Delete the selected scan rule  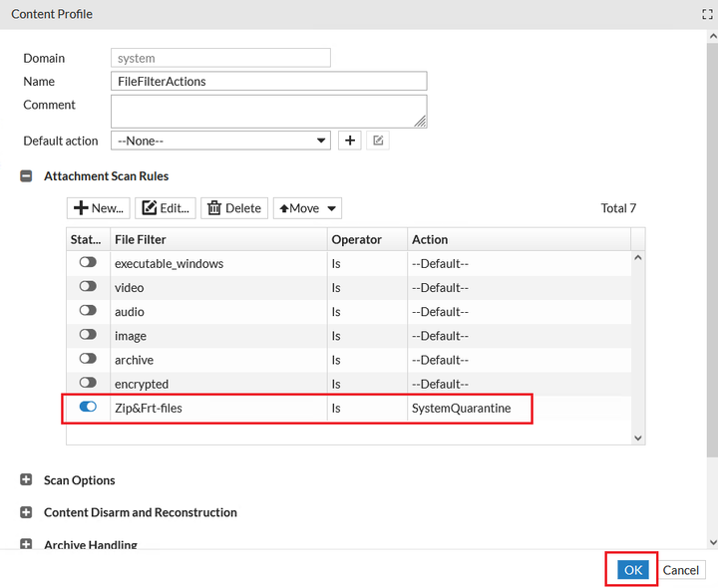[234, 208]
